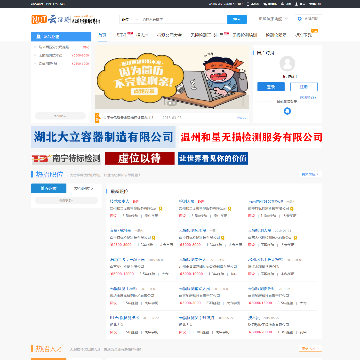This screenshot has height=360, width=360.
Task: Switch to the second tab in the hot jobs sidebar
Action: (x=83, y=188)
